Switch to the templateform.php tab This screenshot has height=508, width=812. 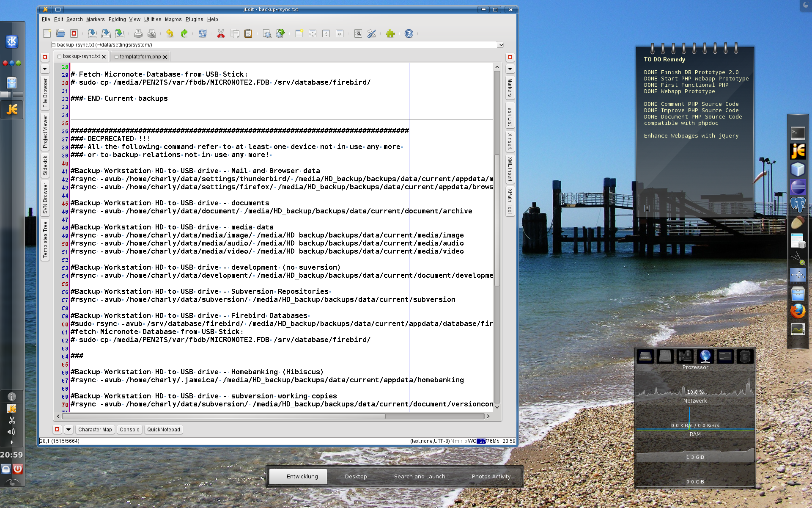tap(140, 57)
